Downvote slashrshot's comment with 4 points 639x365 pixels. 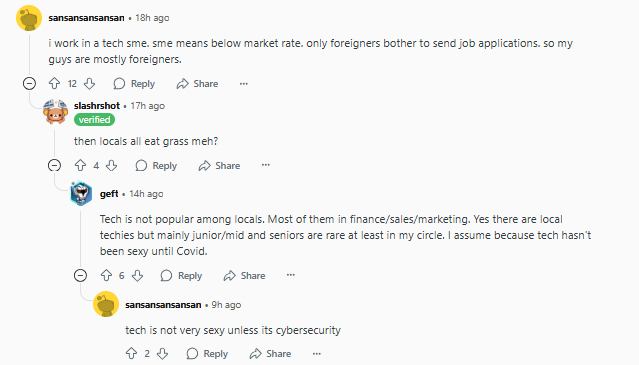111,165
